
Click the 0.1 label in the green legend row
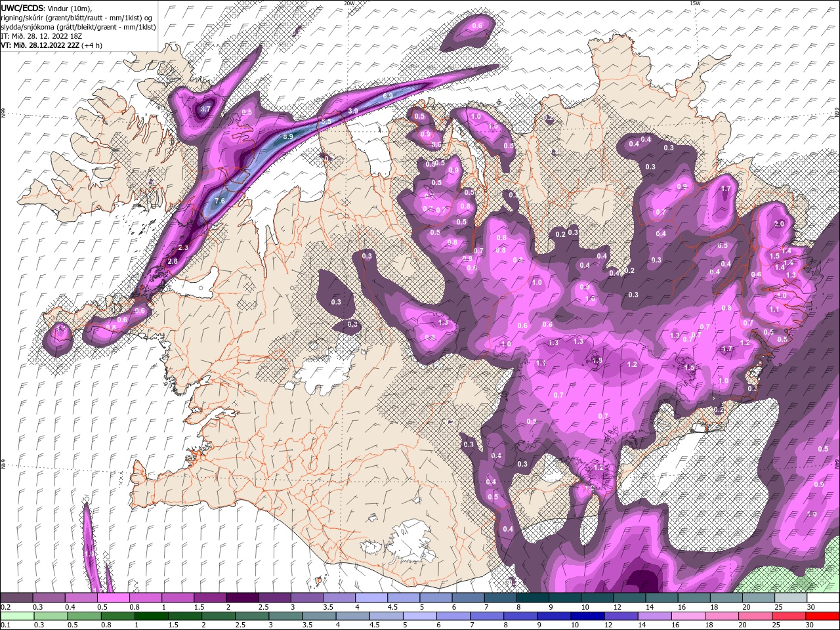[x=6, y=625]
